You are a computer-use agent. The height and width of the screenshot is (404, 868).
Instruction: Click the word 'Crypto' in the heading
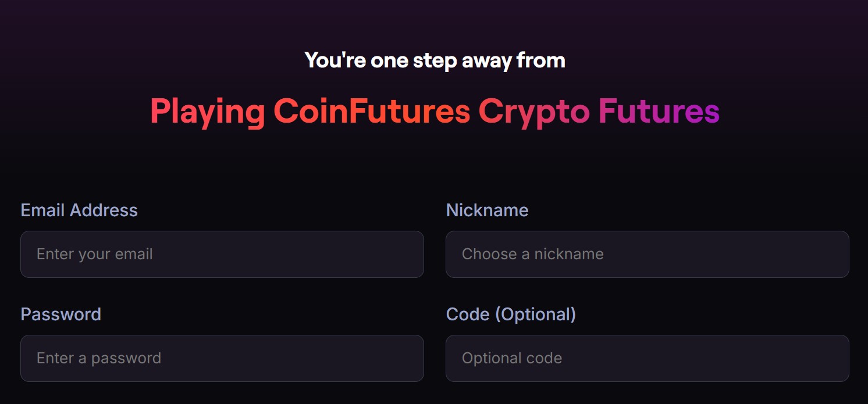[x=534, y=110]
